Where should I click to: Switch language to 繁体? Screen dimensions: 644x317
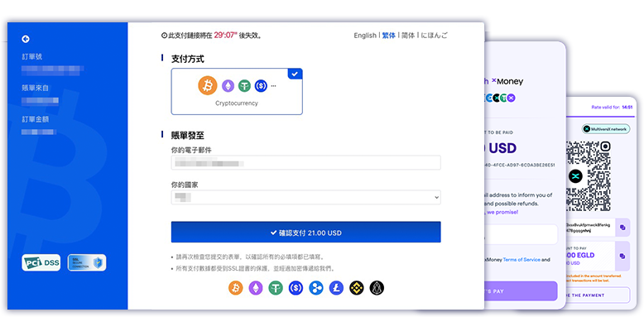[389, 36]
